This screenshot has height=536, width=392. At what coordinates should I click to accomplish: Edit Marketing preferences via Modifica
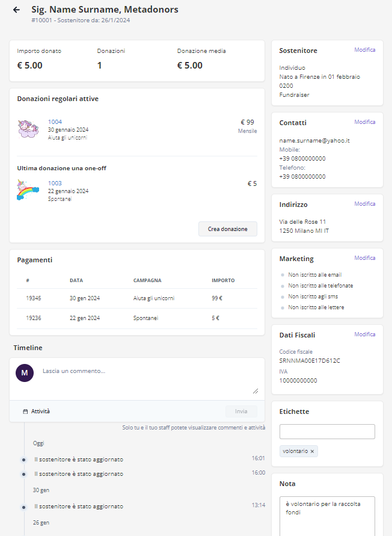click(364, 258)
